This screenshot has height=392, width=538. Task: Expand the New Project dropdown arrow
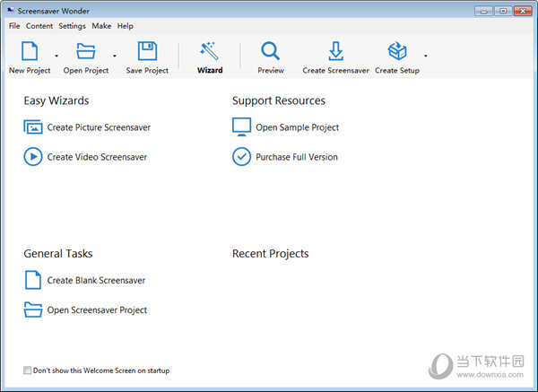tap(56, 56)
